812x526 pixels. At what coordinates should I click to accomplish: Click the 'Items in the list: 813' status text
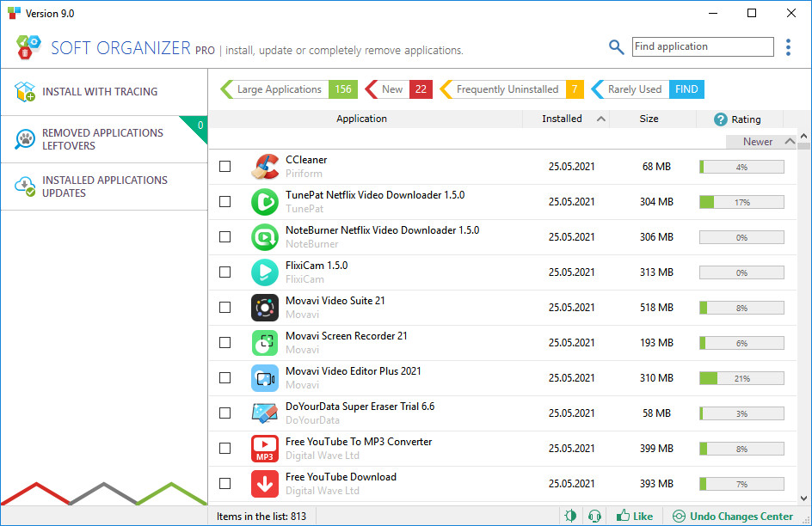(261, 517)
